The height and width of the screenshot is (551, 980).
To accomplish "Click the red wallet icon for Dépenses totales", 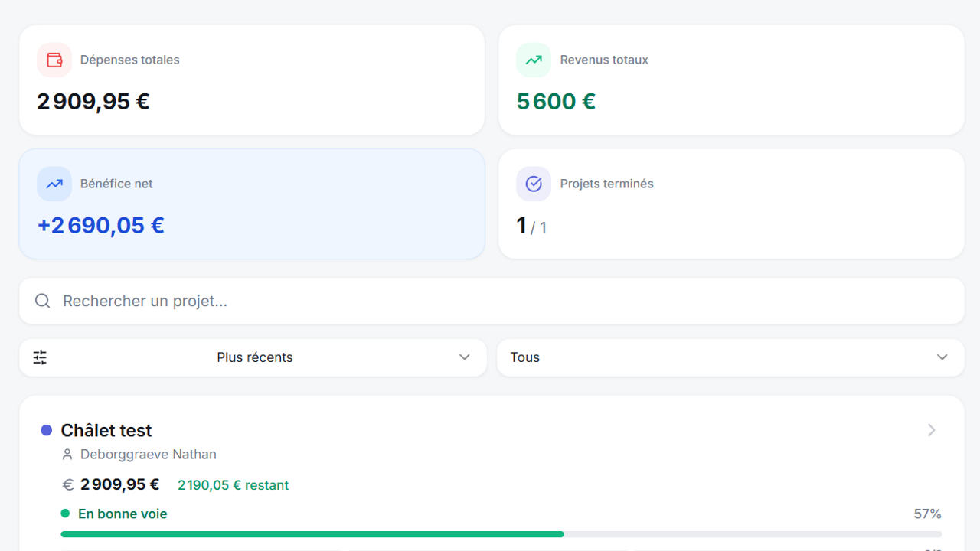I will [54, 60].
